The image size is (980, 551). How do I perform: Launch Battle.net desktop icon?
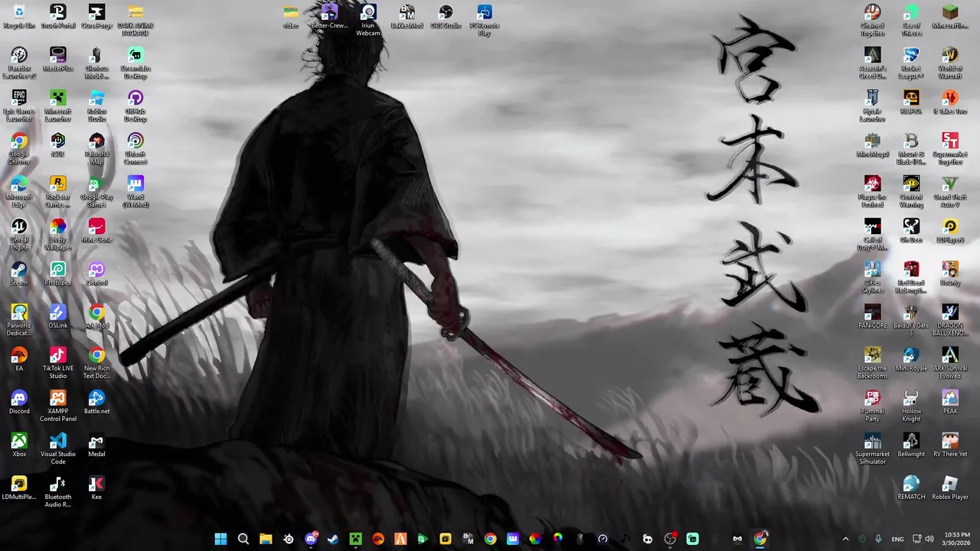(96, 403)
